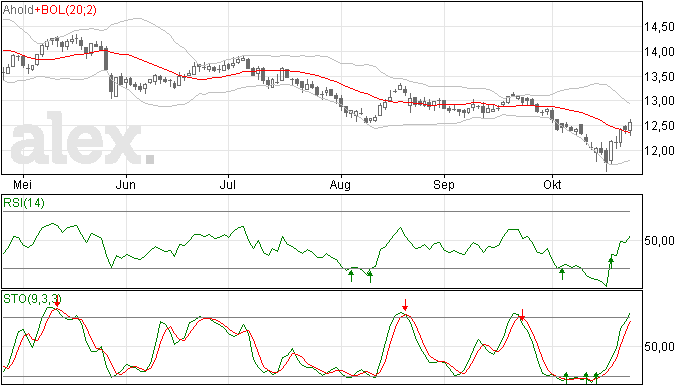Click the 50,00 label of RSI panel
The image size is (690, 387).
659,240
